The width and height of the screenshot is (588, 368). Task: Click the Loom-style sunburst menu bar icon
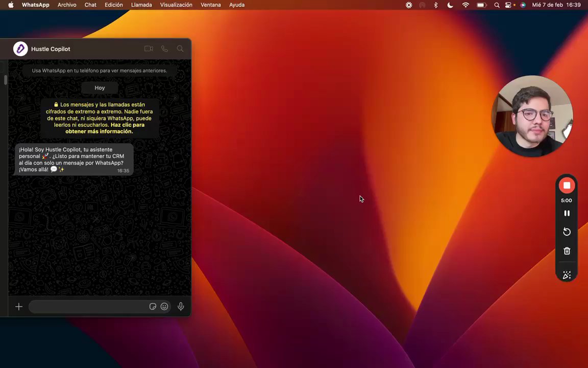(409, 5)
